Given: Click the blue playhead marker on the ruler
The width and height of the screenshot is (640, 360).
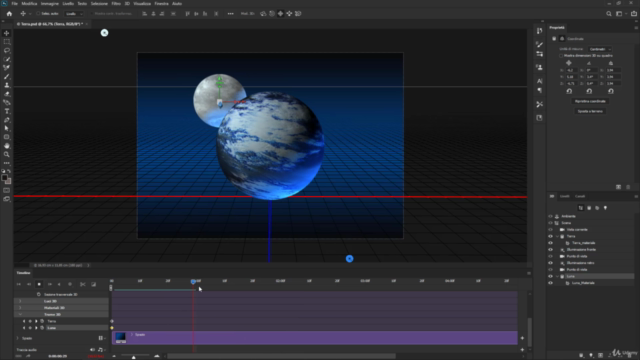Looking at the screenshot, I should click(193, 282).
